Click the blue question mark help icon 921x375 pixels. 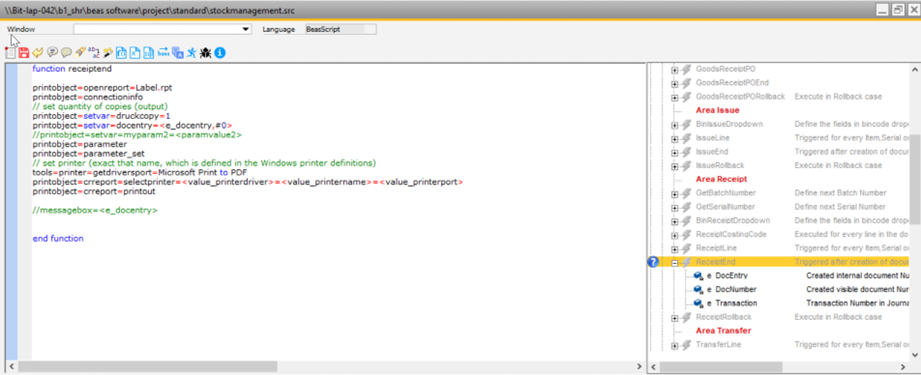click(653, 262)
